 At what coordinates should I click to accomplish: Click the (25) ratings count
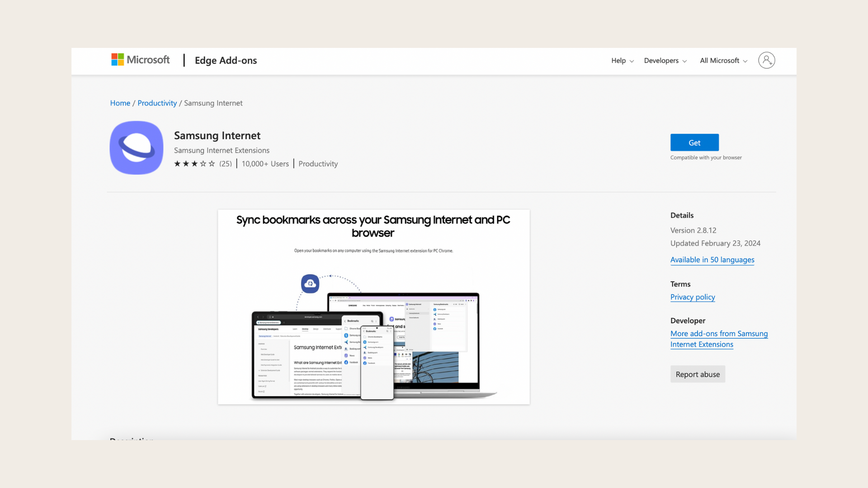pos(226,164)
